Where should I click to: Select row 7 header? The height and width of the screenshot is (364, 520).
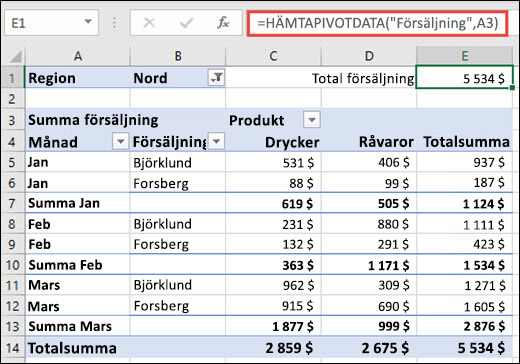12,203
